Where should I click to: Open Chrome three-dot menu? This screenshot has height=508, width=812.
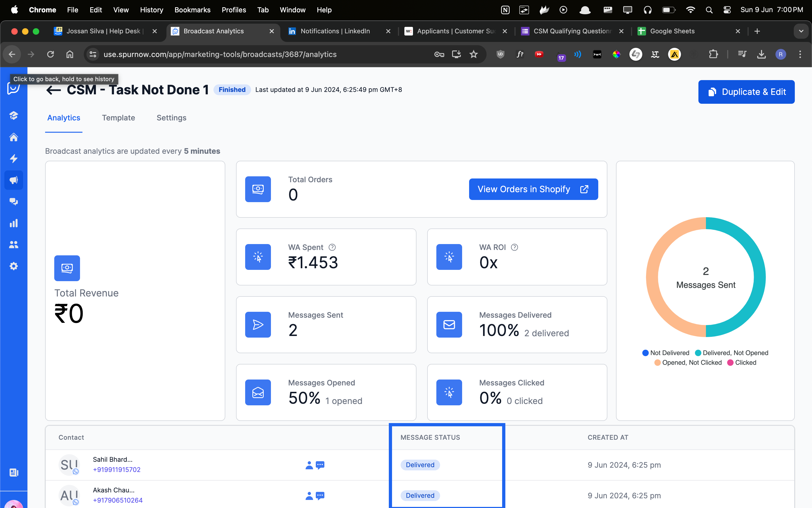800,54
